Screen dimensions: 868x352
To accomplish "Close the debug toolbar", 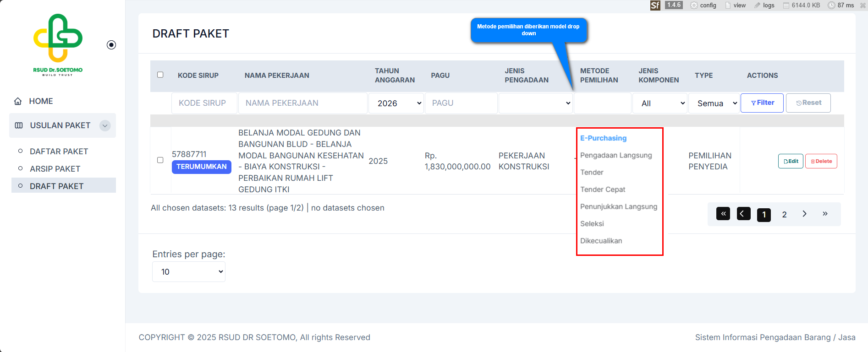I will (x=863, y=5).
